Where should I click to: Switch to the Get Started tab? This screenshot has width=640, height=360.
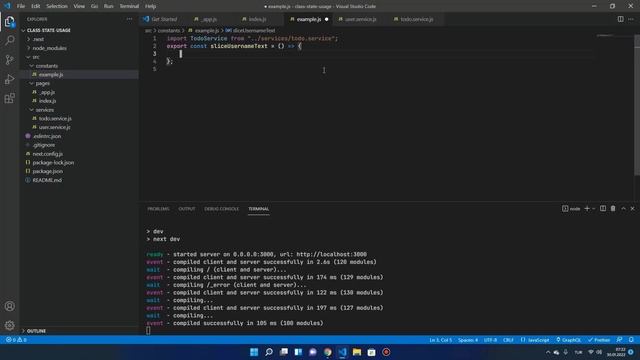(164, 19)
